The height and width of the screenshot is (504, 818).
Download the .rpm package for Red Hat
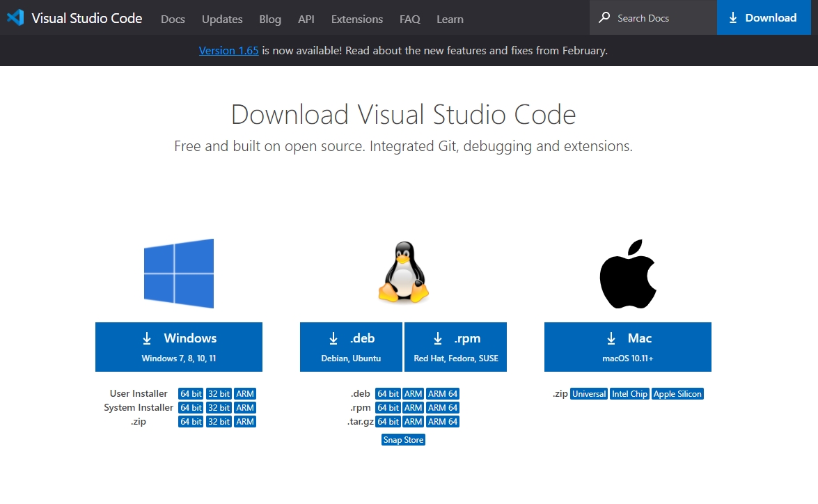tap(456, 347)
